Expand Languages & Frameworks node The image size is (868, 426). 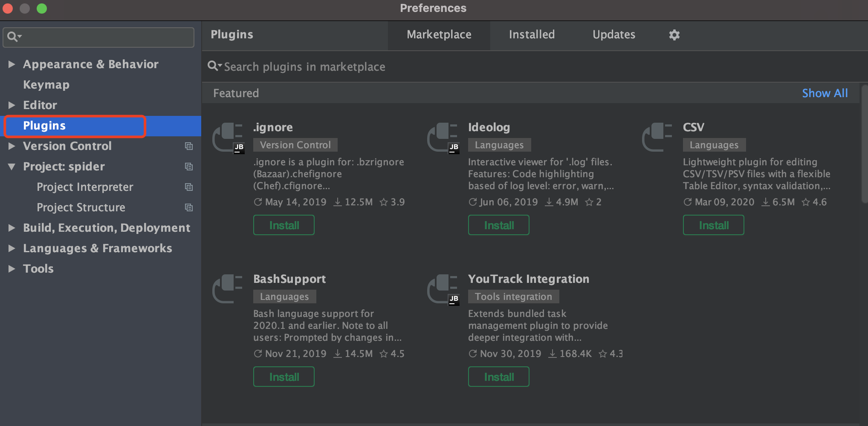(12, 248)
